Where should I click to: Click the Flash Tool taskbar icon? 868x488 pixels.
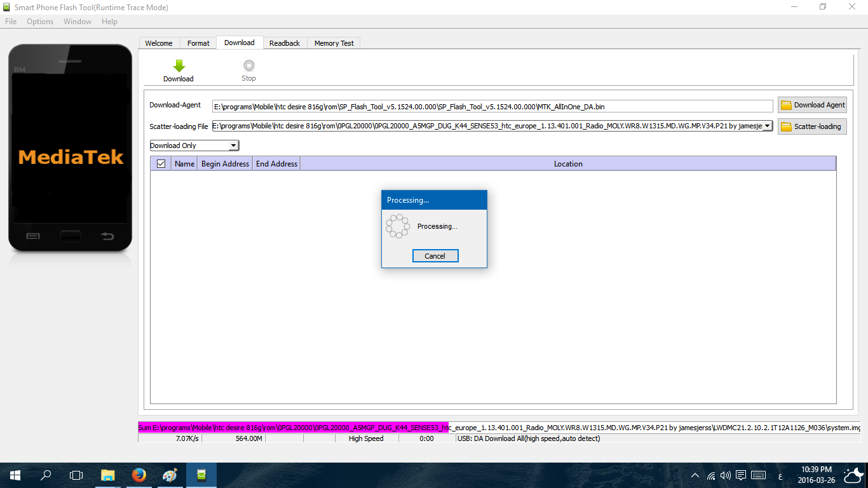tap(201, 475)
